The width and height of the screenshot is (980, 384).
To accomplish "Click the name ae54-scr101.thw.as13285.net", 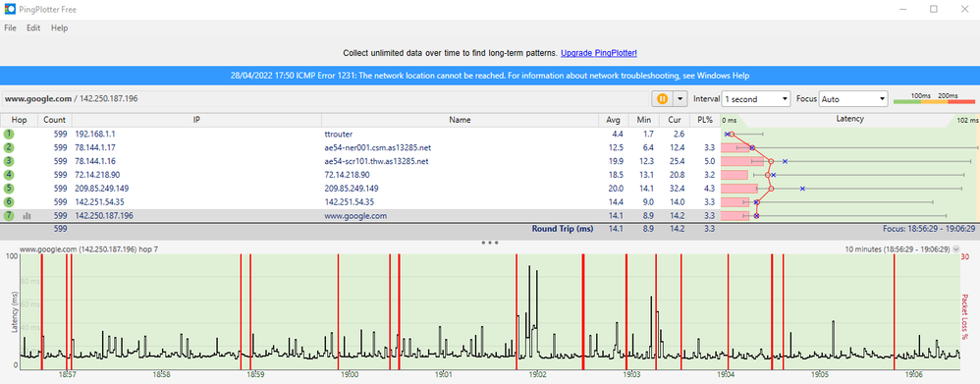I will [x=376, y=161].
